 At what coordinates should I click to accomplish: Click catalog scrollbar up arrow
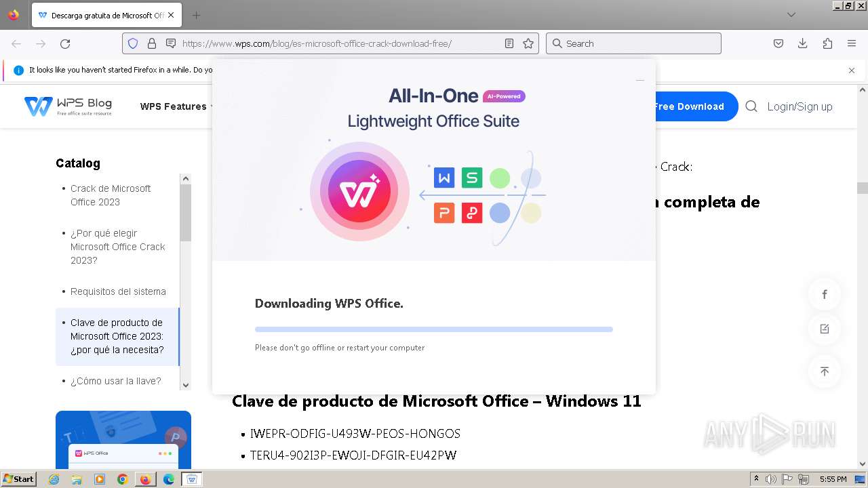[x=186, y=179]
